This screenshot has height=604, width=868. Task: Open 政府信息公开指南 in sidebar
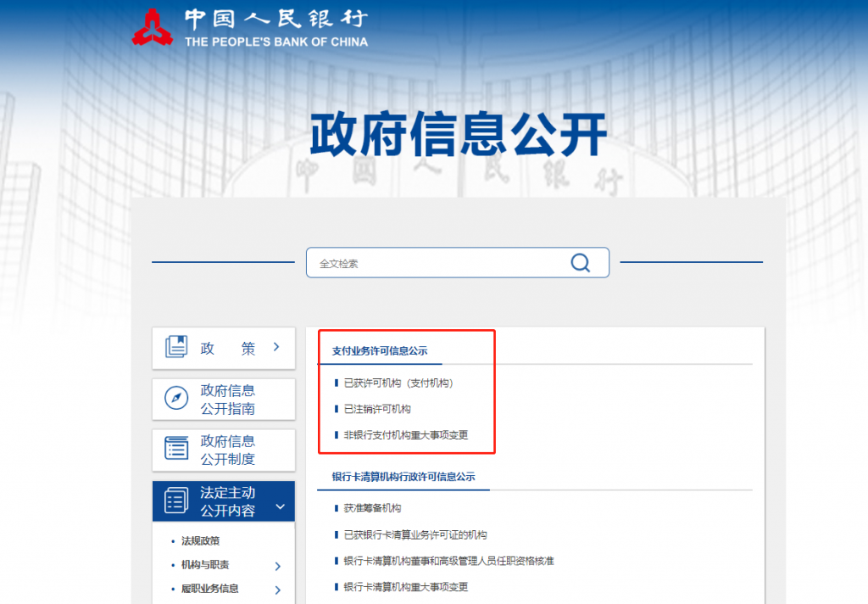(x=224, y=399)
